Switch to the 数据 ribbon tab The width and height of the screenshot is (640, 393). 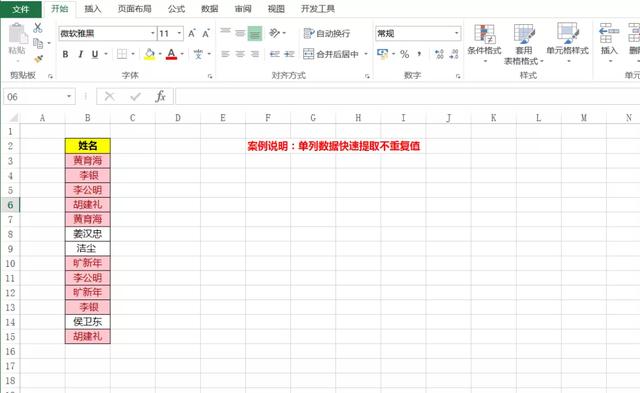(209, 9)
